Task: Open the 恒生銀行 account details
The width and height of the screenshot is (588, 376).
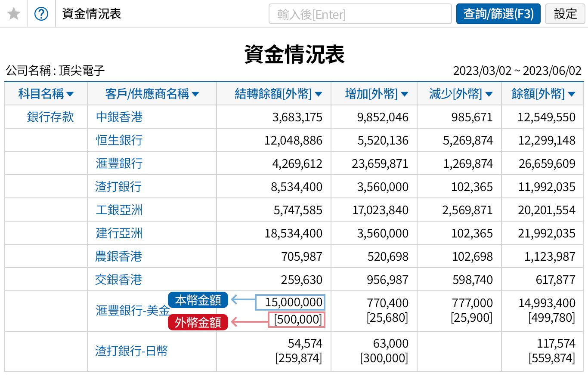Action: click(x=119, y=140)
